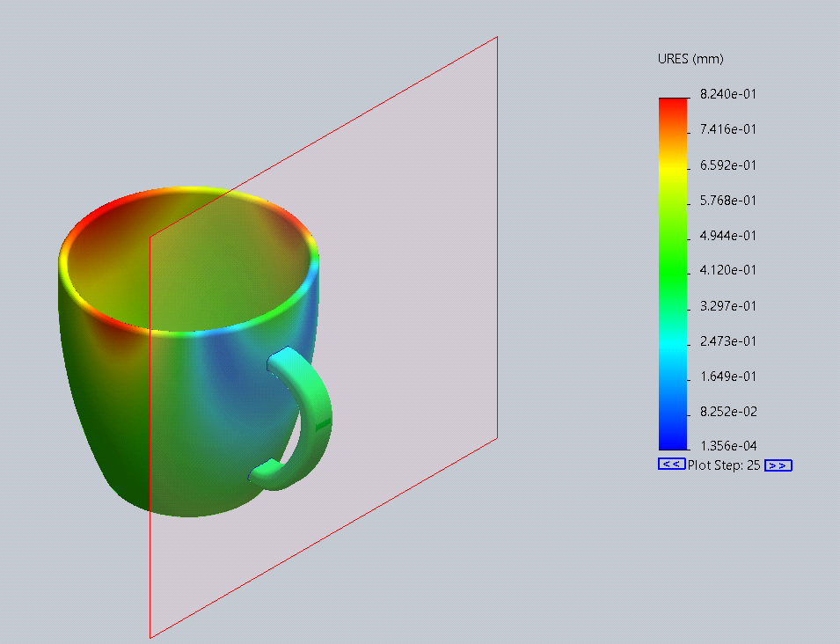840x644 pixels.
Task: Pick the legend value 1.649e-01
Action: pyautogui.click(x=728, y=377)
